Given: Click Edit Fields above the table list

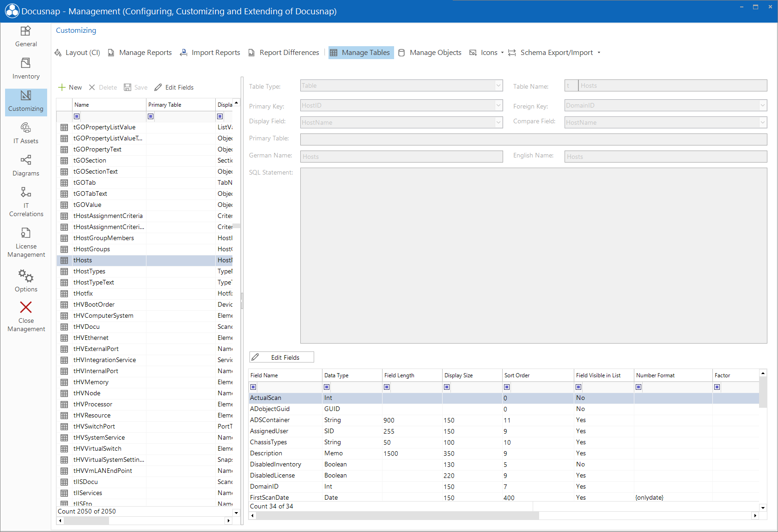Looking at the screenshot, I should tap(174, 87).
